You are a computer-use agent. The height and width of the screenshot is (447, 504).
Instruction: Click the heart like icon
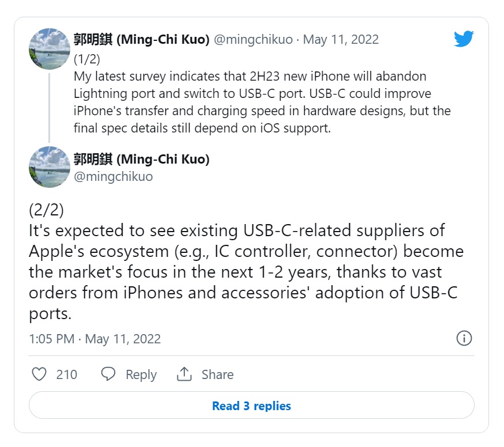(39, 374)
